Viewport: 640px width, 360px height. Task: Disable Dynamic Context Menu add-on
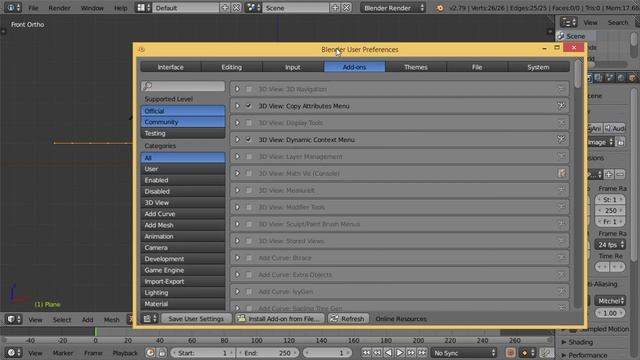(x=249, y=140)
